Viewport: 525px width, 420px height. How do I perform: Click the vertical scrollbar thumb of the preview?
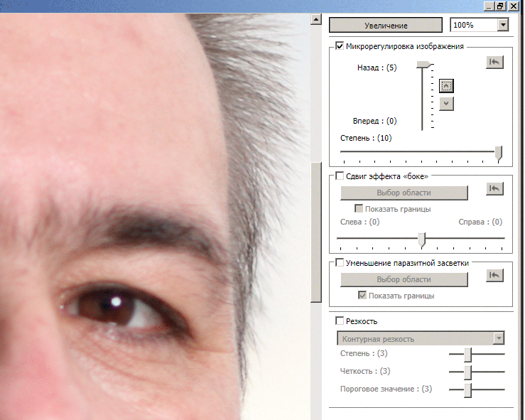[315, 232]
